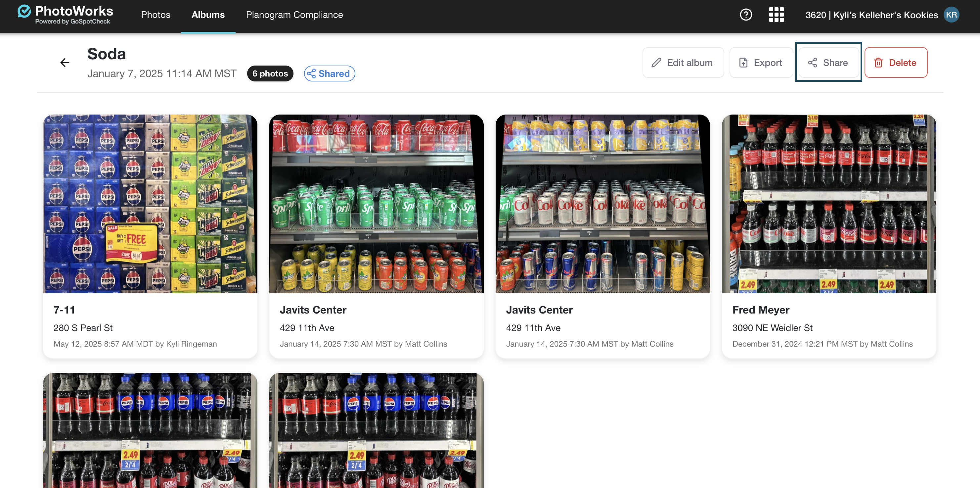Click the December 31, 2024 Matt Collins caption
Screen dimensions: 980x488
pos(823,344)
